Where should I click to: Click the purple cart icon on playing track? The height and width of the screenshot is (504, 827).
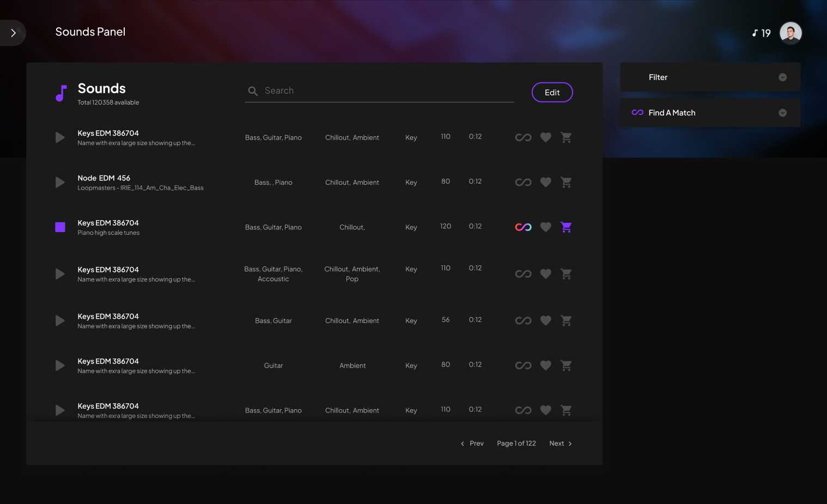coord(566,227)
